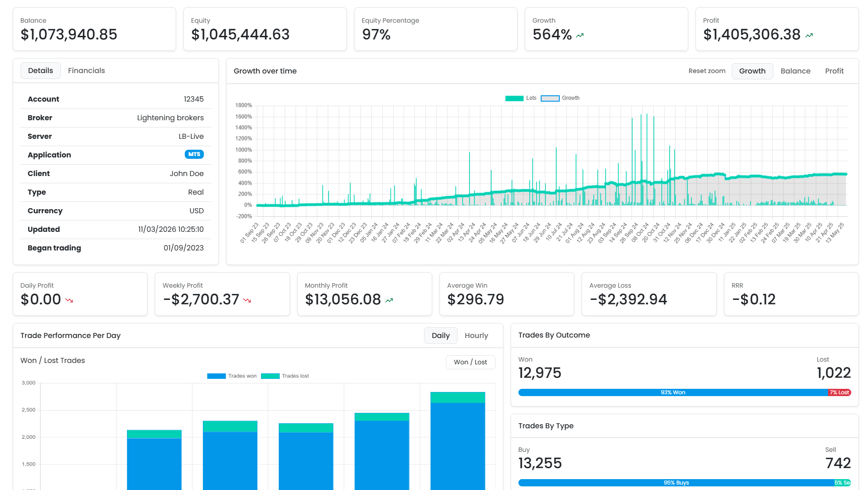The width and height of the screenshot is (868, 490).
Task: Click the upward arrow beside the Profit value
Action: [x=809, y=35]
